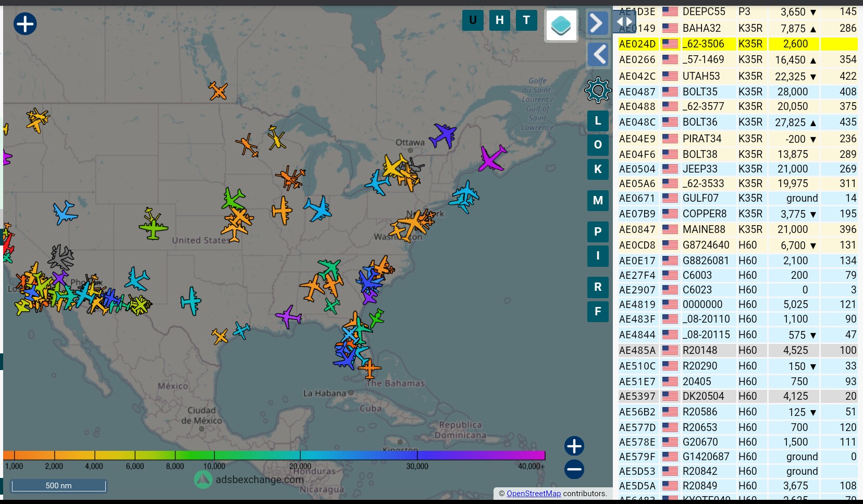The width and height of the screenshot is (863, 504).
Task: Open settings gear icon
Action: (x=598, y=90)
